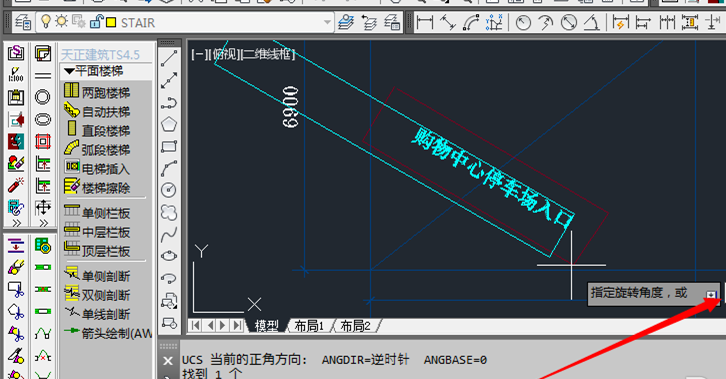Pick the Spline tool
The height and width of the screenshot is (379, 726).
169,234
